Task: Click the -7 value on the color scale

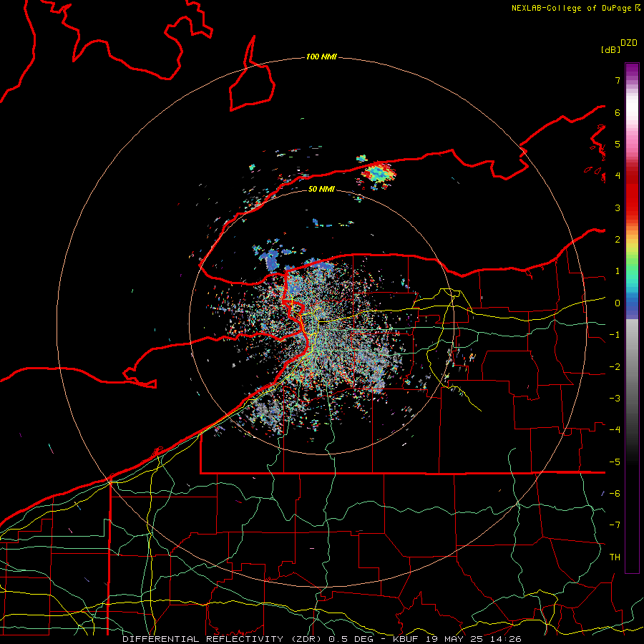Action: point(615,525)
